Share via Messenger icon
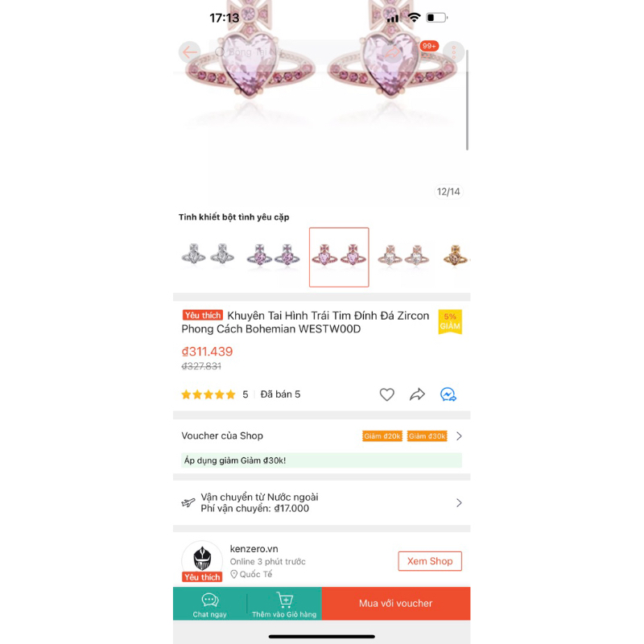 point(448,394)
